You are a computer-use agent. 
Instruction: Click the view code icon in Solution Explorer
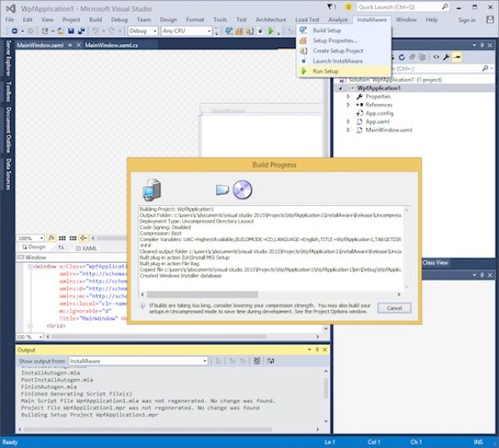[436, 57]
